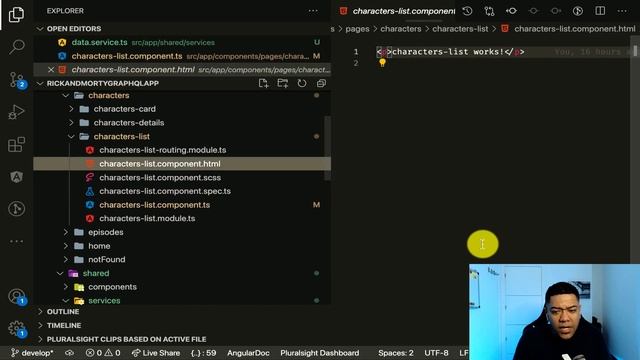This screenshot has height=360, width=640.
Task: Open file history timeline icon in editor toolbar
Action: point(467,11)
